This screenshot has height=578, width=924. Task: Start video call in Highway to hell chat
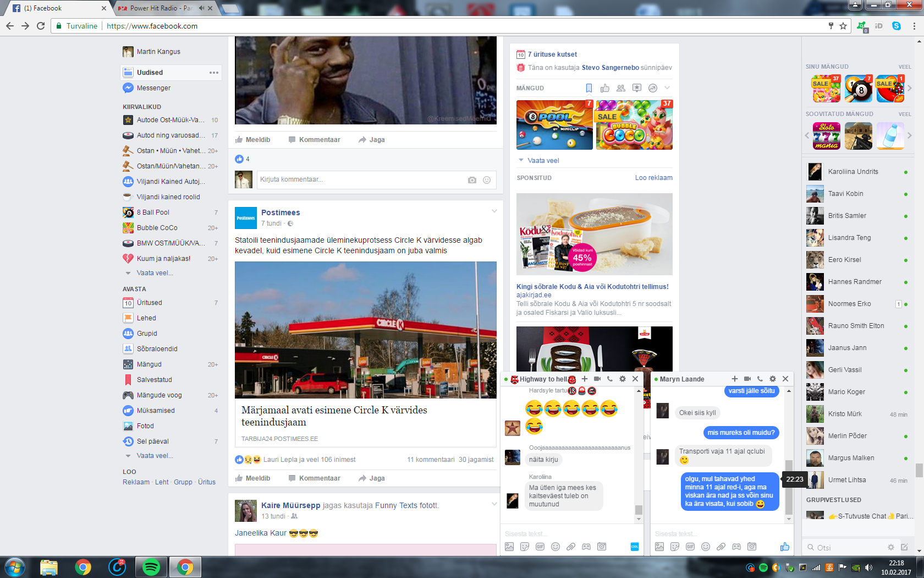coord(597,379)
